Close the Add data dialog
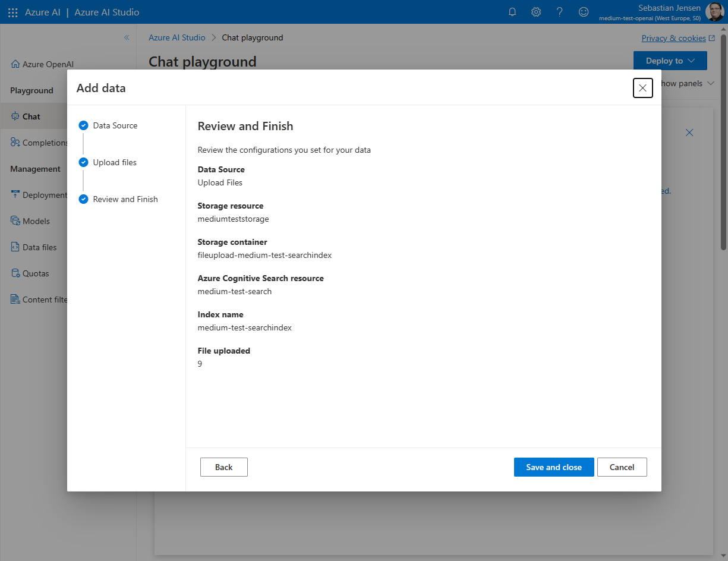This screenshot has height=561, width=728. pyautogui.click(x=642, y=88)
